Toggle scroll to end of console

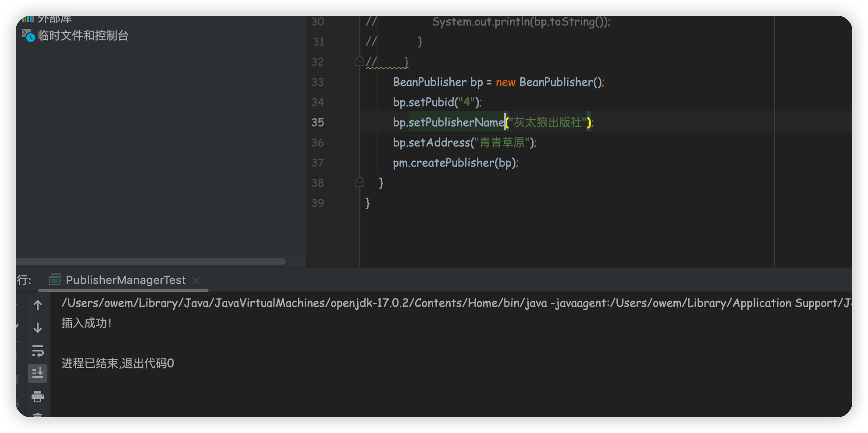38,373
